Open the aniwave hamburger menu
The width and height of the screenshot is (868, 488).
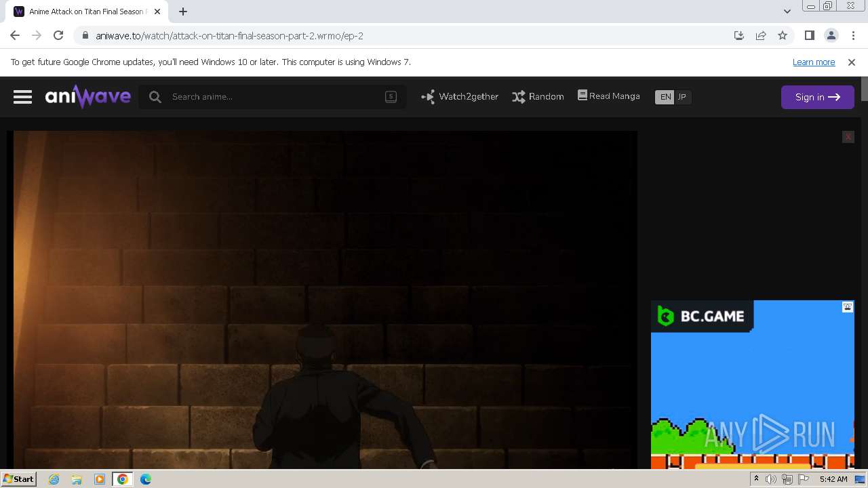click(22, 97)
